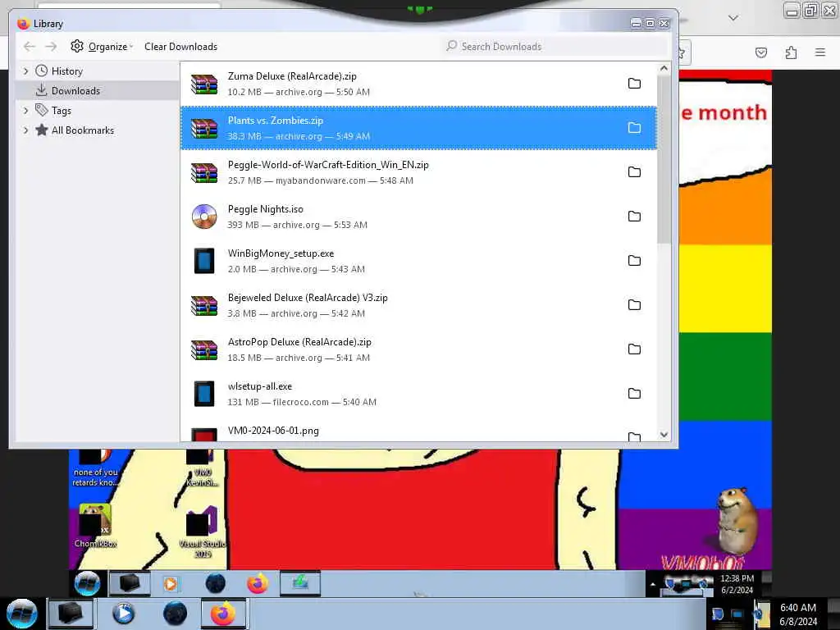This screenshot has width=840, height=630.
Task: Open the ChomikBox desktop shortcut
Action: 95,526
